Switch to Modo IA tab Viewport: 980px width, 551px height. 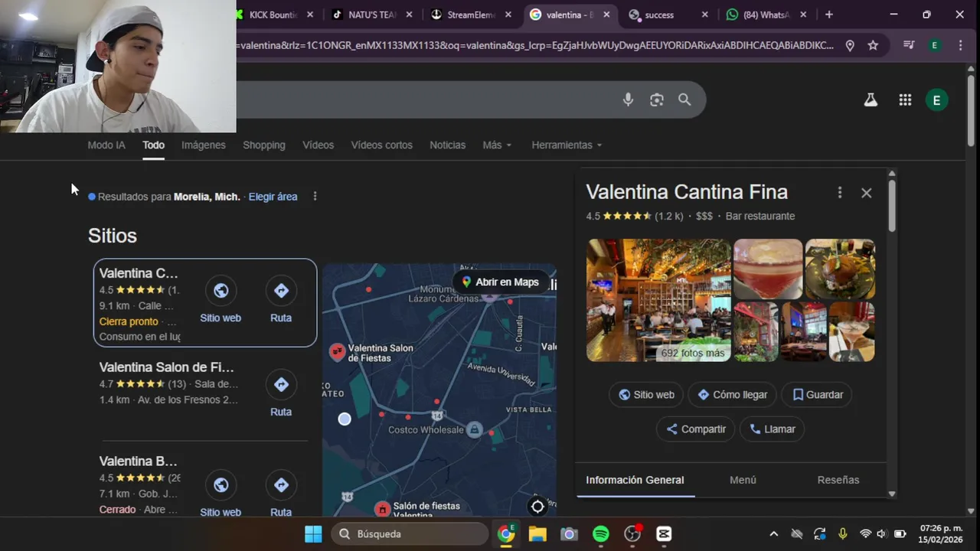[106, 145]
